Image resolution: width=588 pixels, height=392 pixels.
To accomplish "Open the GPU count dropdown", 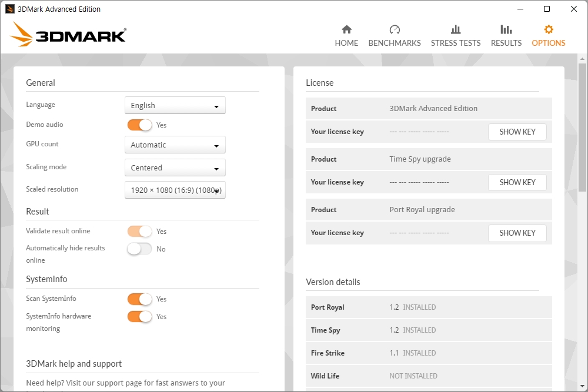I will [175, 145].
